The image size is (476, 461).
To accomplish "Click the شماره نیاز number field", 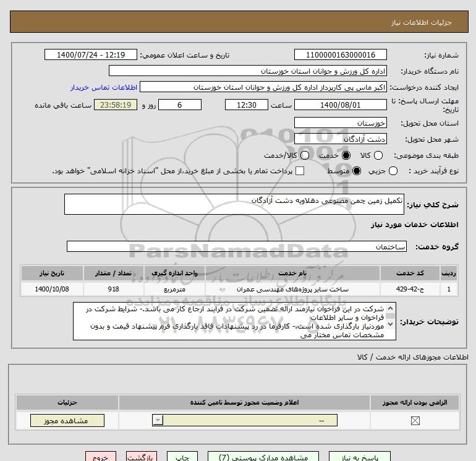I will click(x=340, y=54).
